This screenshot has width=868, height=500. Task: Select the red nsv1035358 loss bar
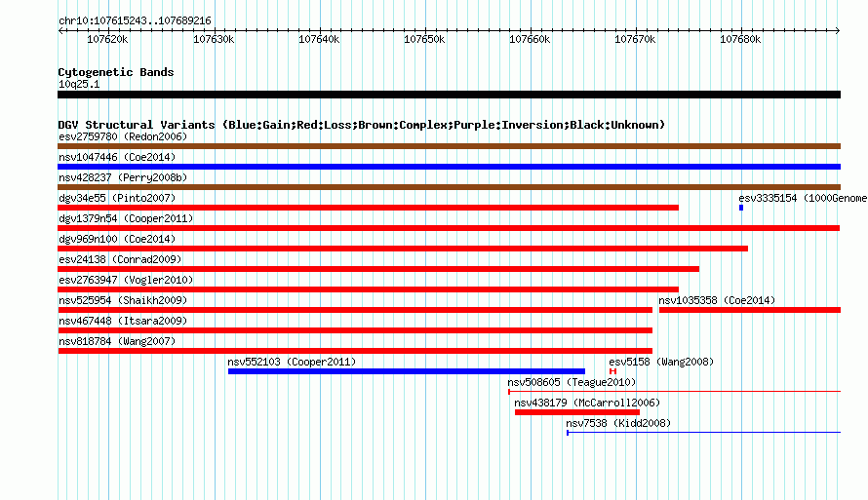pyautogui.click(x=750, y=310)
